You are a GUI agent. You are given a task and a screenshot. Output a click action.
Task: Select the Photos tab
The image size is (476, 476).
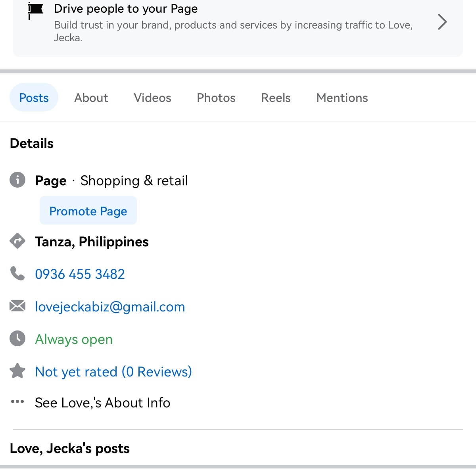click(x=216, y=98)
